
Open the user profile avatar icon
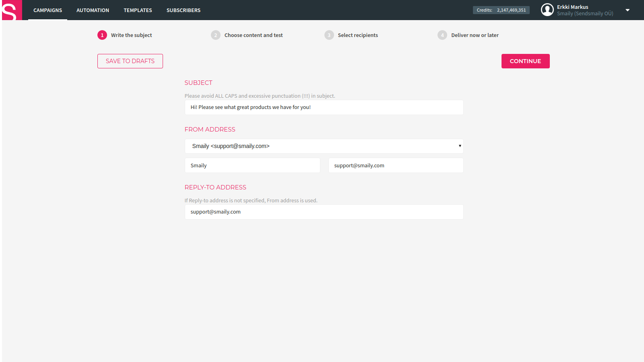(547, 10)
